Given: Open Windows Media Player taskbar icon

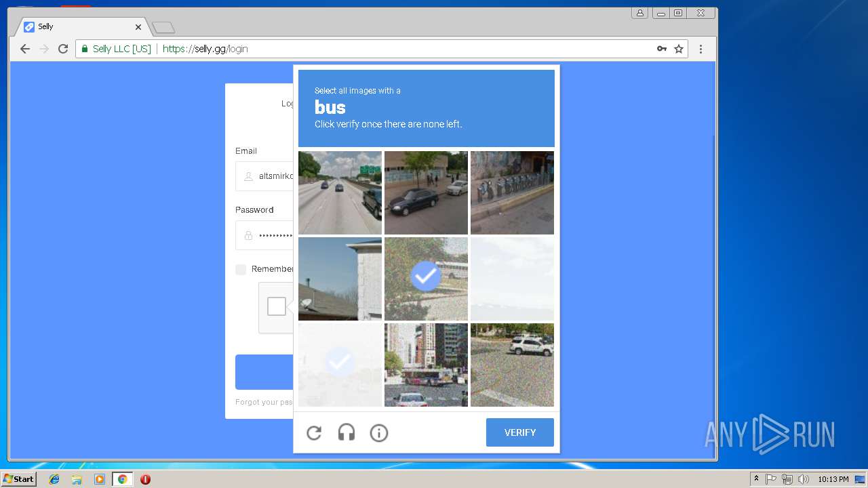Looking at the screenshot, I should pos(100,479).
